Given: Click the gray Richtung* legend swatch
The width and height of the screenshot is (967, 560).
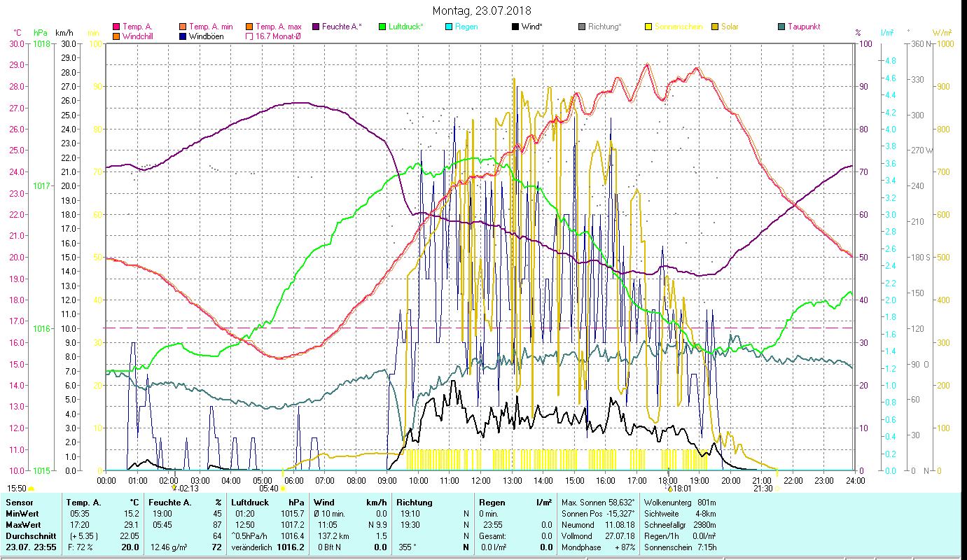Looking at the screenshot, I should tap(582, 27).
